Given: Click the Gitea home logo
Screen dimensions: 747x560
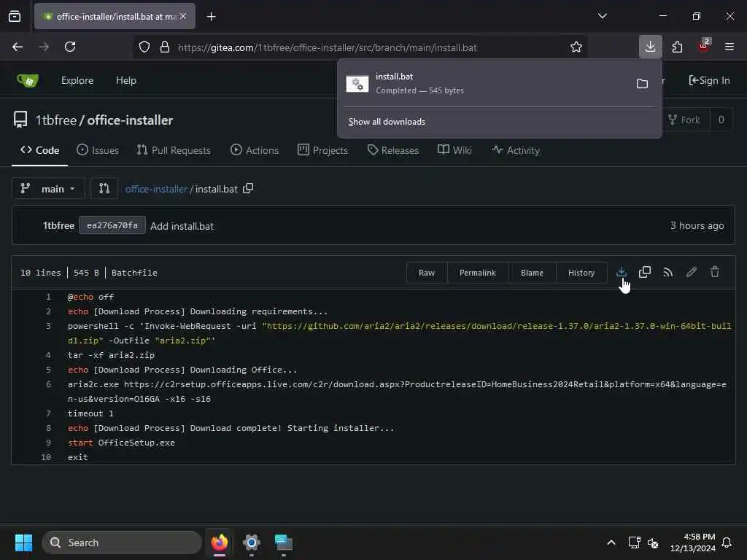Looking at the screenshot, I should tap(28, 80).
